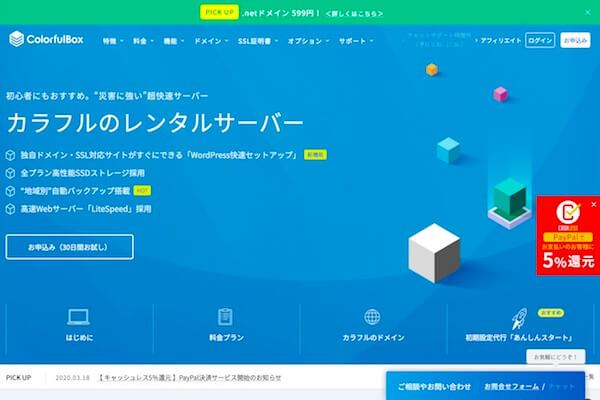
Task: Open 初期設定代行「あんしんスタート」label
Action: coord(519,338)
